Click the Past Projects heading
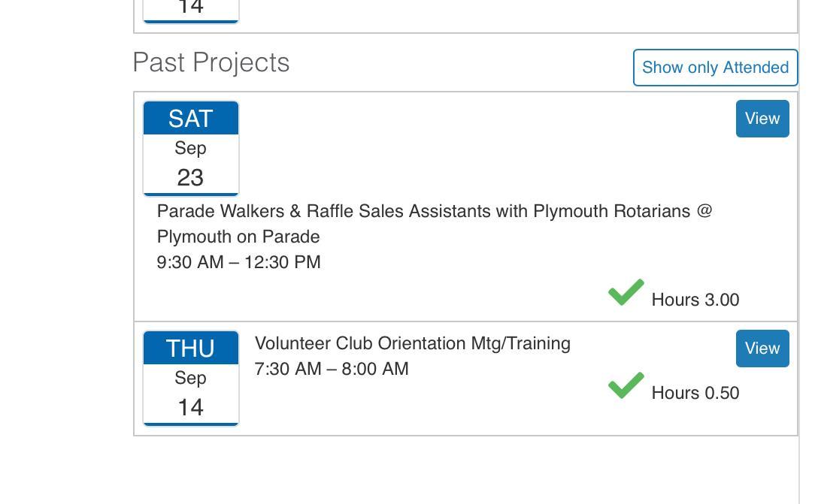The height and width of the screenshot is (504, 815). click(211, 62)
